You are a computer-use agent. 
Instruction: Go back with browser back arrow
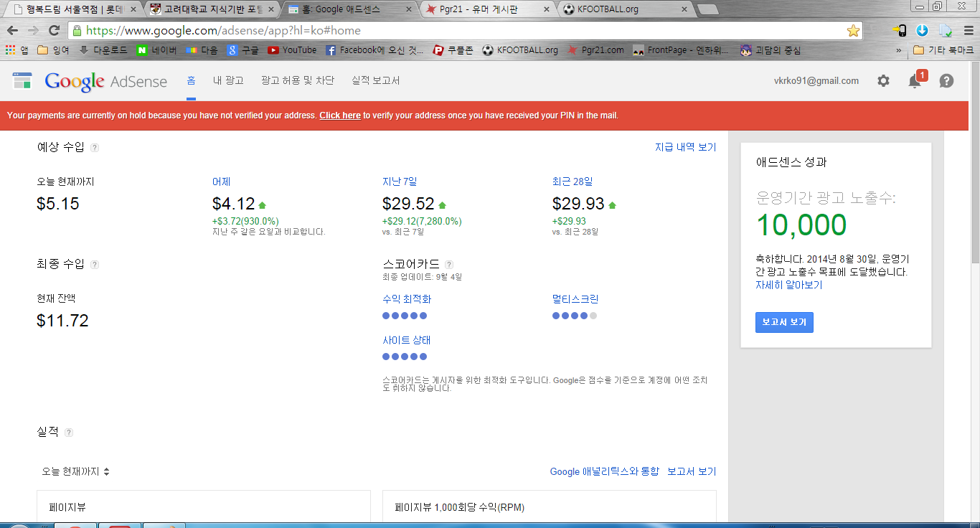(x=12, y=31)
